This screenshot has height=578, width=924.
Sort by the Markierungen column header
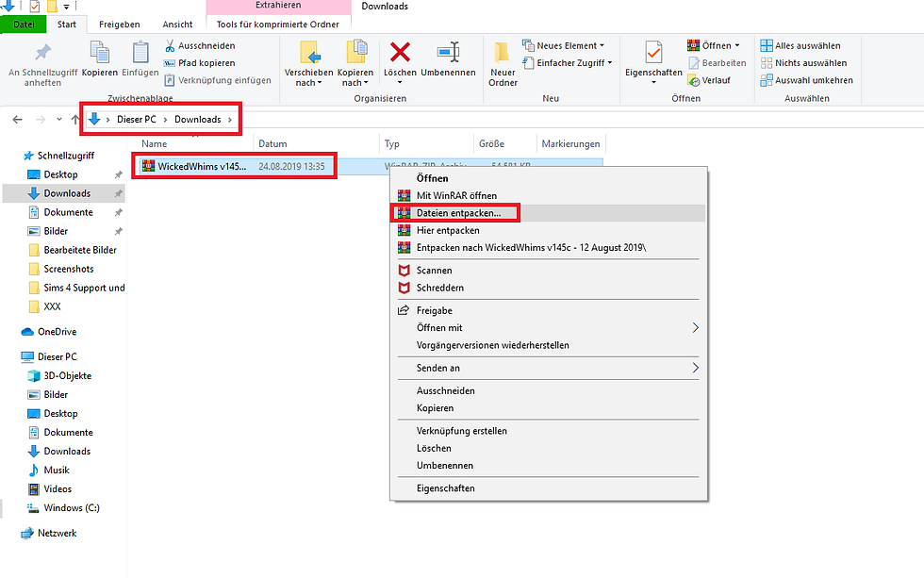point(571,143)
